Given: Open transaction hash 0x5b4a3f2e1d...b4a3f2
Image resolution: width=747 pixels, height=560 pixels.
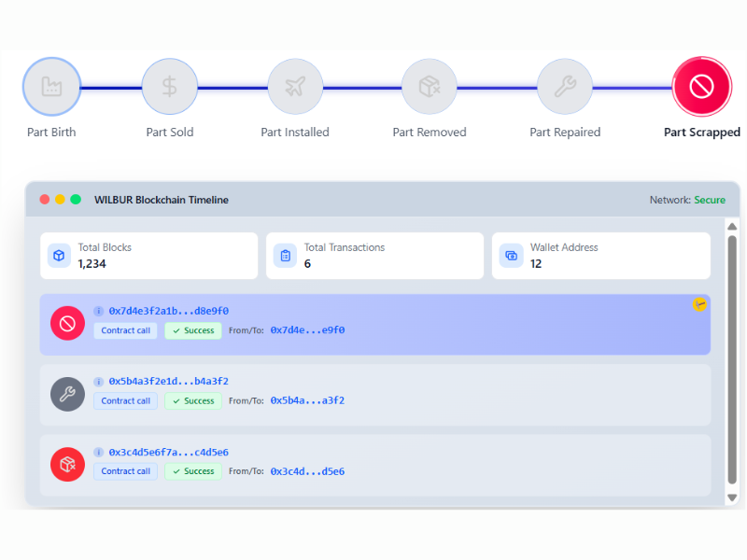Looking at the screenshot, I should pos(169,382).
